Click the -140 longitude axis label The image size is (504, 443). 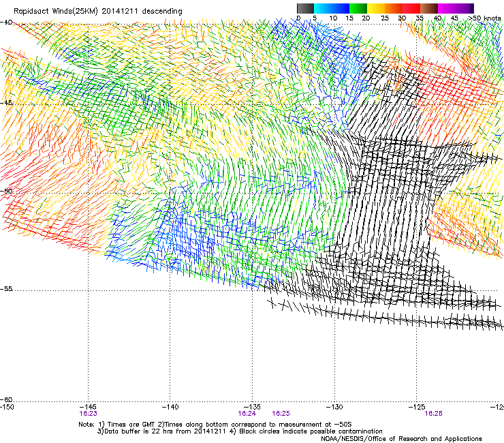[x=170, y=407]
